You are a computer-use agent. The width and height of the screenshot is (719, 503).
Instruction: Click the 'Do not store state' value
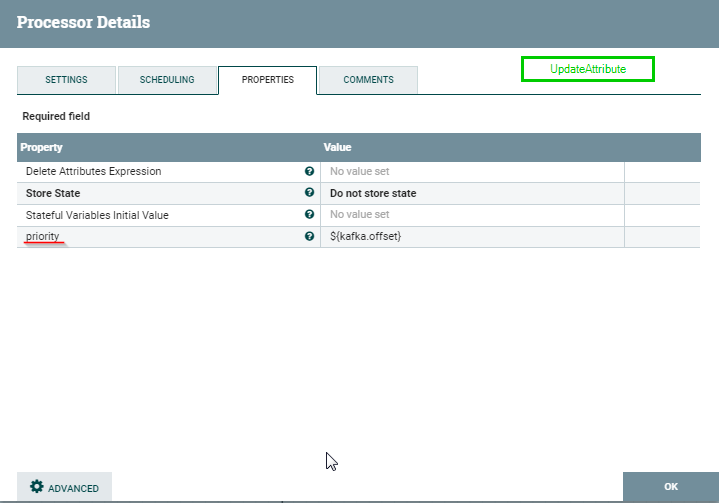[x=373, y=193]
